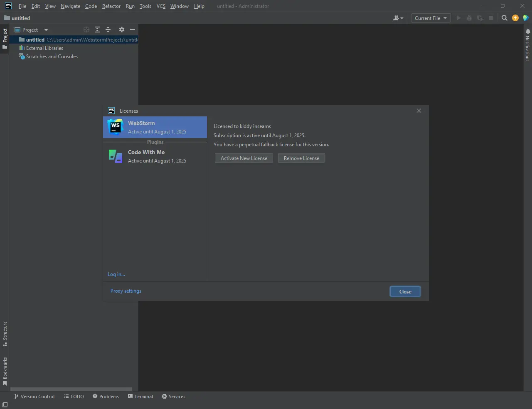Image resolution: width=532 pixels, height=409 pixels.
Task: Open the Problems tool window
Action: [x=106, y=397]
